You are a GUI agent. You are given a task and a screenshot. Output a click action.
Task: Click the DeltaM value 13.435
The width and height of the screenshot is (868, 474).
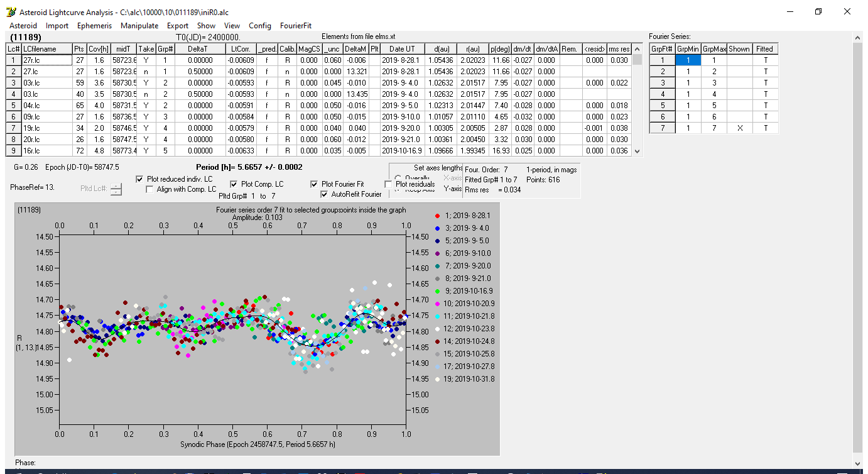[356, 94]
